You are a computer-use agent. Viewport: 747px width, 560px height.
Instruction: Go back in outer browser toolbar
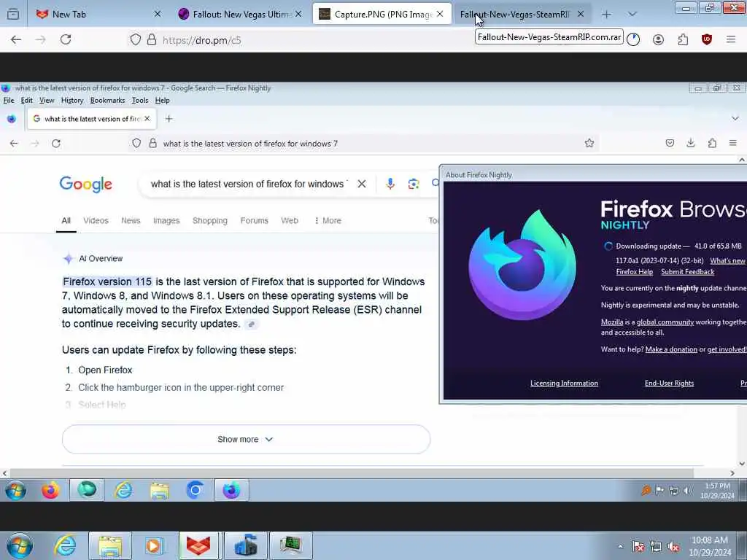[16, 40]
